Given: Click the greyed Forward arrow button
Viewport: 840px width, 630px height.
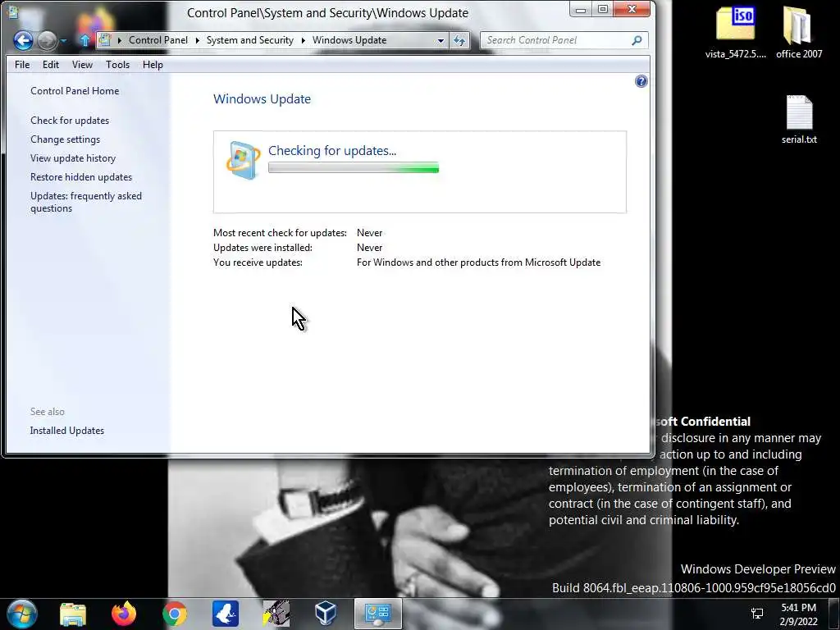Looking at the screenshot, I should pos(47,40).
